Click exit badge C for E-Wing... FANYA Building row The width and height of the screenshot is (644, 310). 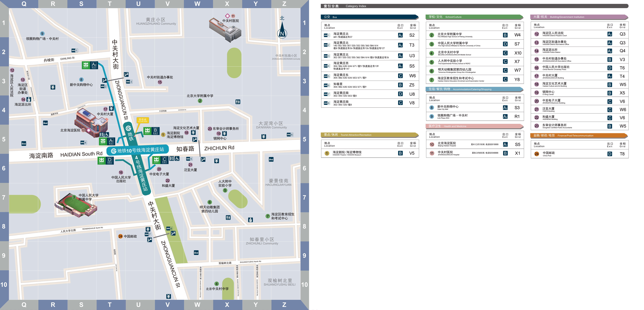[x=610, y=110]
